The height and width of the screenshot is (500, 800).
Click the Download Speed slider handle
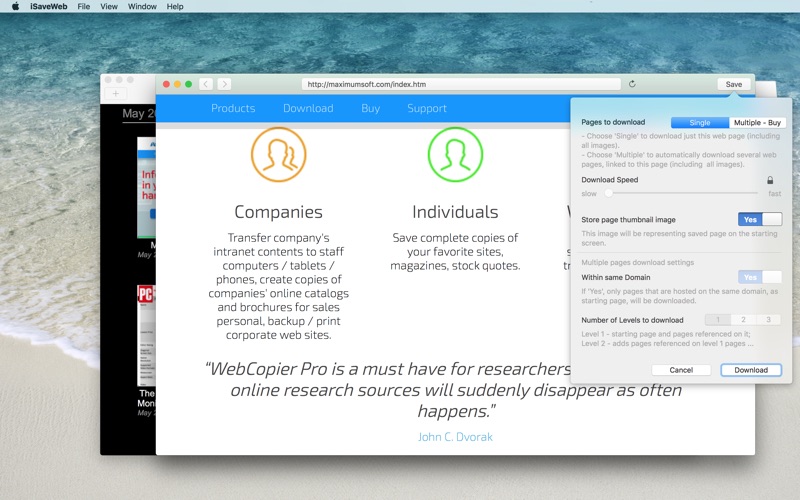608,193
